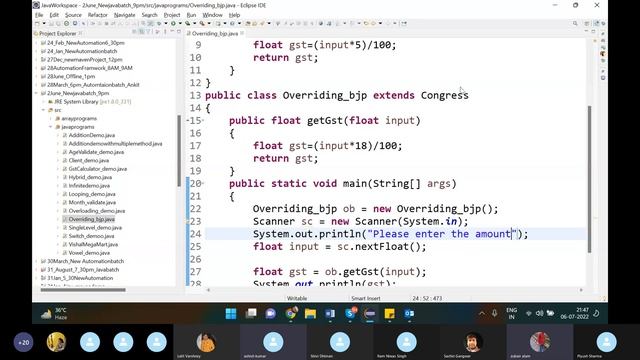Open the New wizard dropdown arrow
Image resolution: width=640 pixels, height=360 pixels.
click(44, 24)
